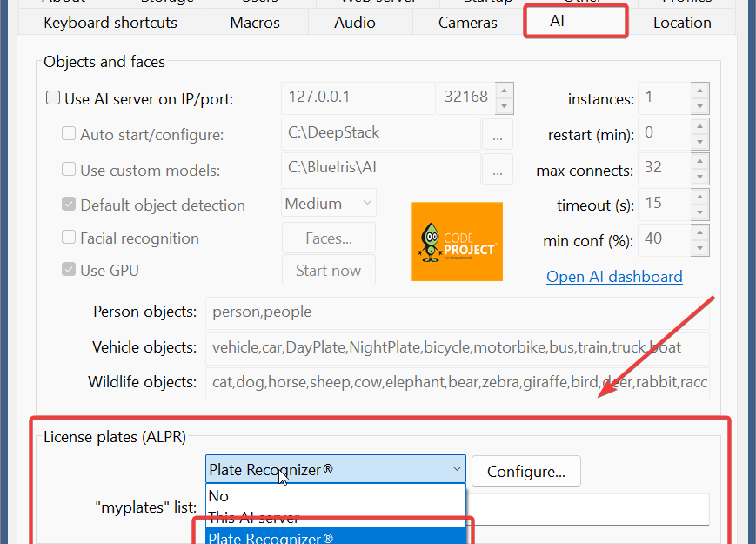Screen dimensions: 756x544
Task: Click the AI server IP address field
Action: click(358, 97)
